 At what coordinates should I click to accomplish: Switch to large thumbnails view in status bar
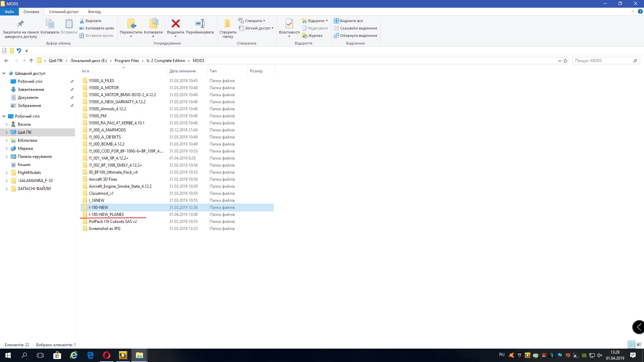(x=639, y=345)
